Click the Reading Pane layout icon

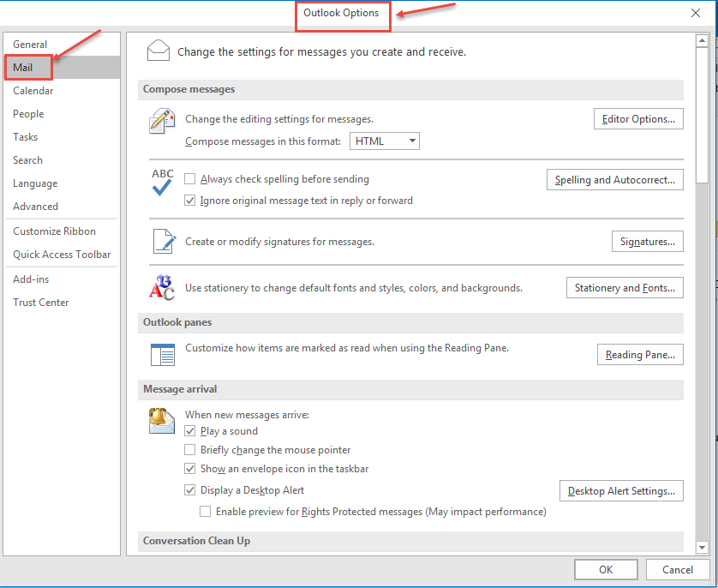click(x=163, y=355)
